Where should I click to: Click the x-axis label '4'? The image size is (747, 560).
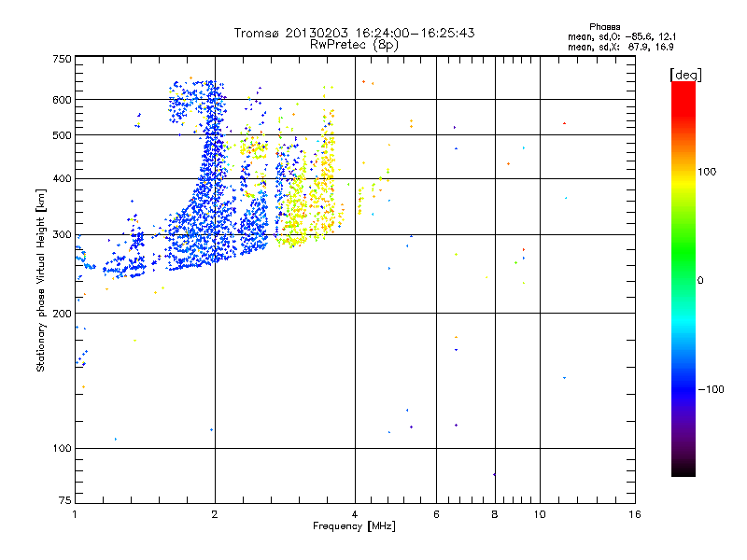pos(355,514)
